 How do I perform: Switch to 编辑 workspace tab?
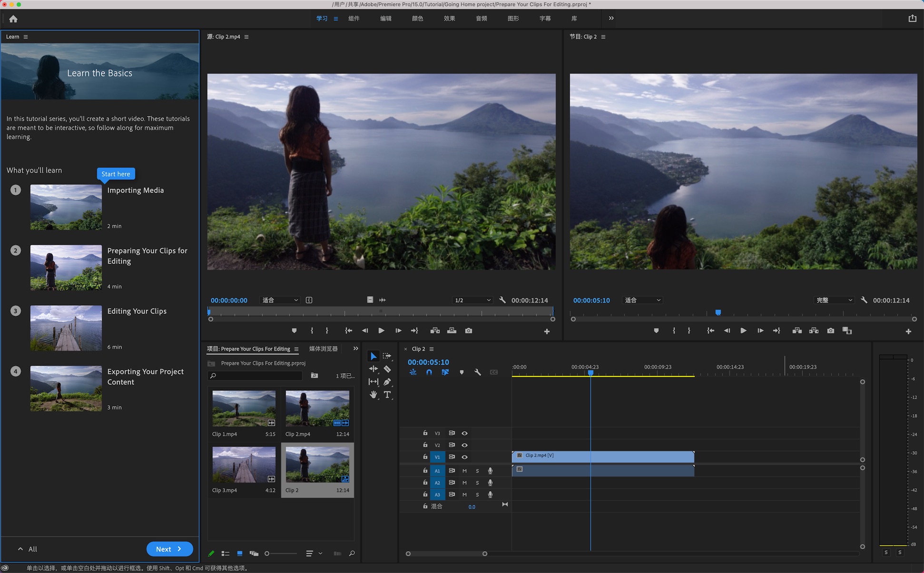click(x=386, y=19)
